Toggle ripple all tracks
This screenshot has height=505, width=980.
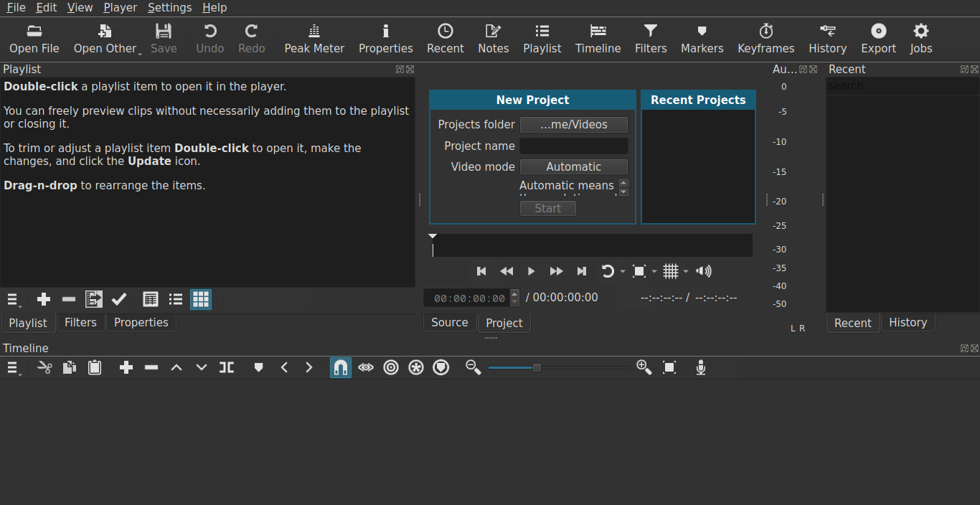(415, 367)
